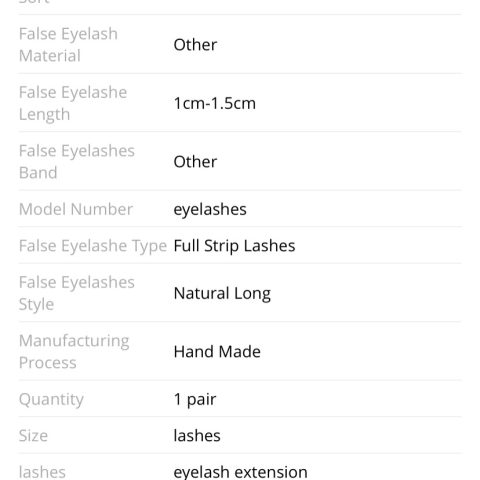Click the eyelash extension value
Screen dimensions: 480x480
point(240,472)
